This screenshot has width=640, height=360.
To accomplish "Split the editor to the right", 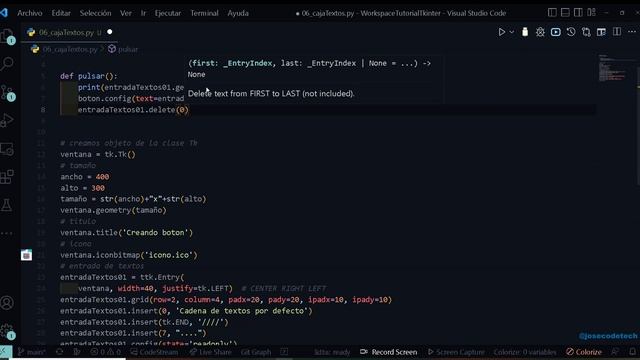I will pos(617,32).
